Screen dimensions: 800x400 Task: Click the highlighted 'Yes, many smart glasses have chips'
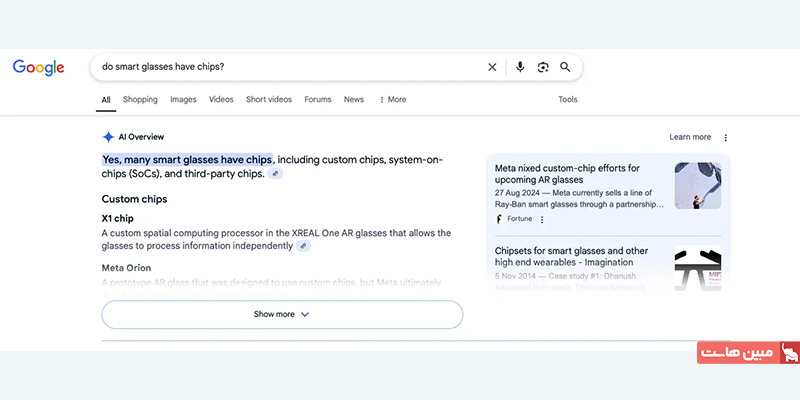point(187,160)
